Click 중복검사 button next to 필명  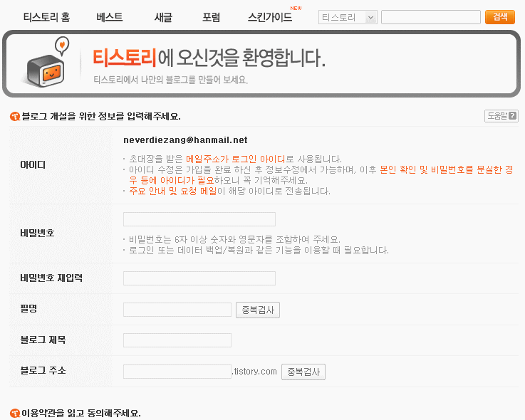coord(258,310)
